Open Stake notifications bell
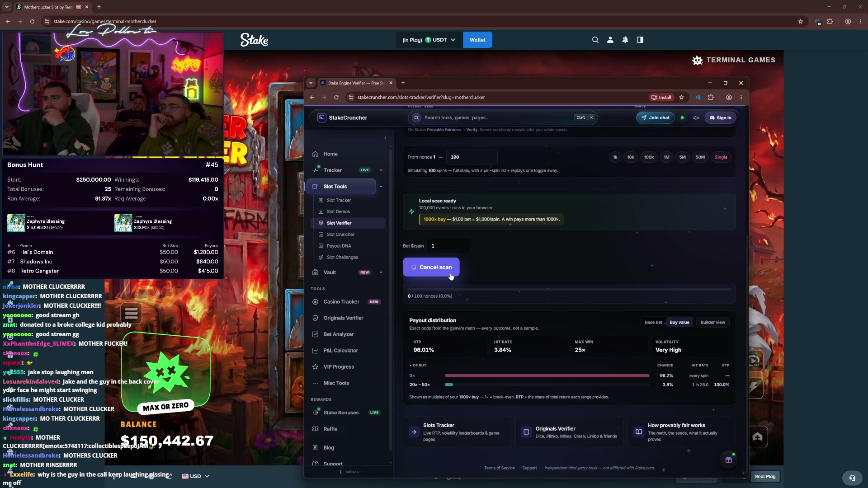 (x=625, y=40)
